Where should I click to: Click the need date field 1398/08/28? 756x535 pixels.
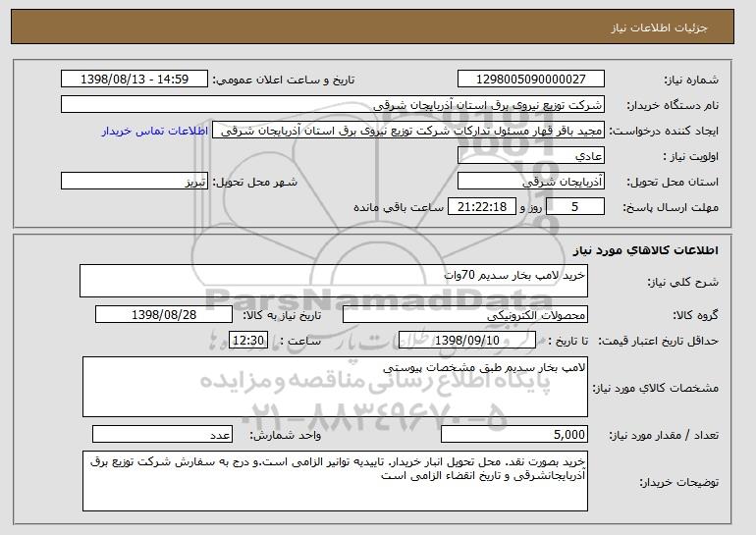[x=164, y=315]
